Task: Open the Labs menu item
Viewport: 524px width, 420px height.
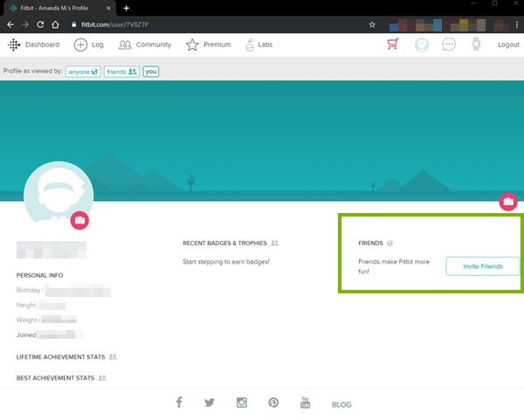Action: pos(265,45)
